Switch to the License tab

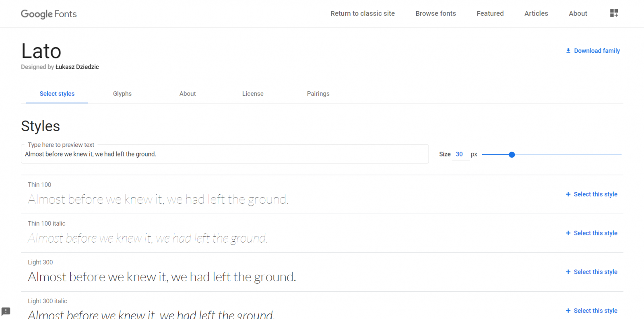pos(253,94)
